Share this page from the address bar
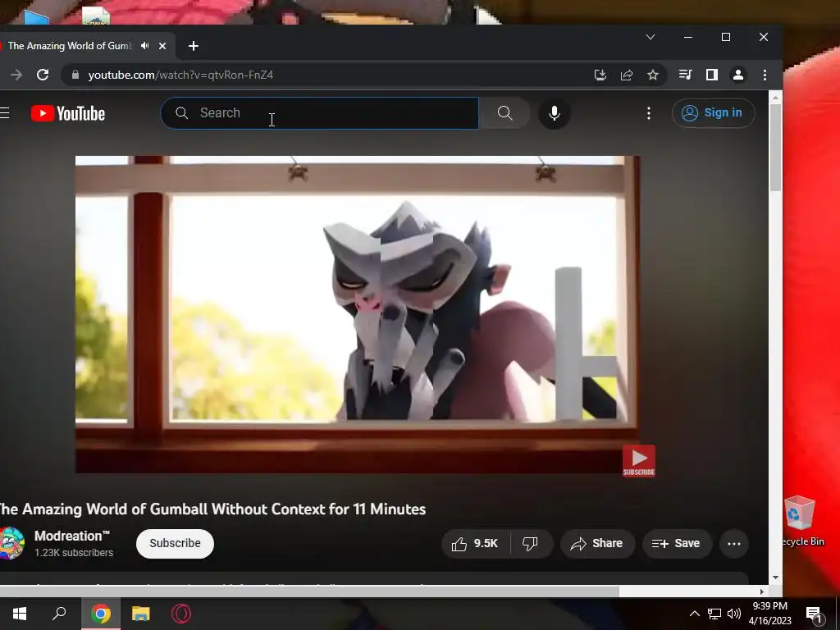Screen dimensions: 840x630 pos(626,75)
